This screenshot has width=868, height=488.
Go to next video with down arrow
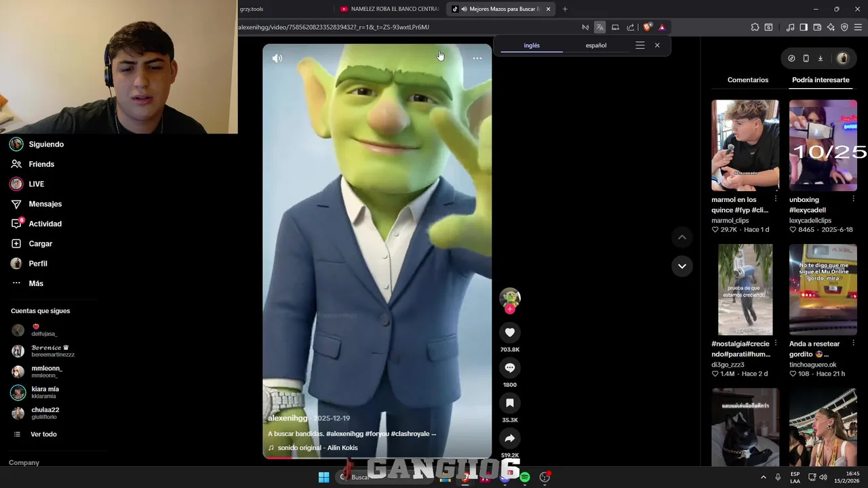[682, 266]
